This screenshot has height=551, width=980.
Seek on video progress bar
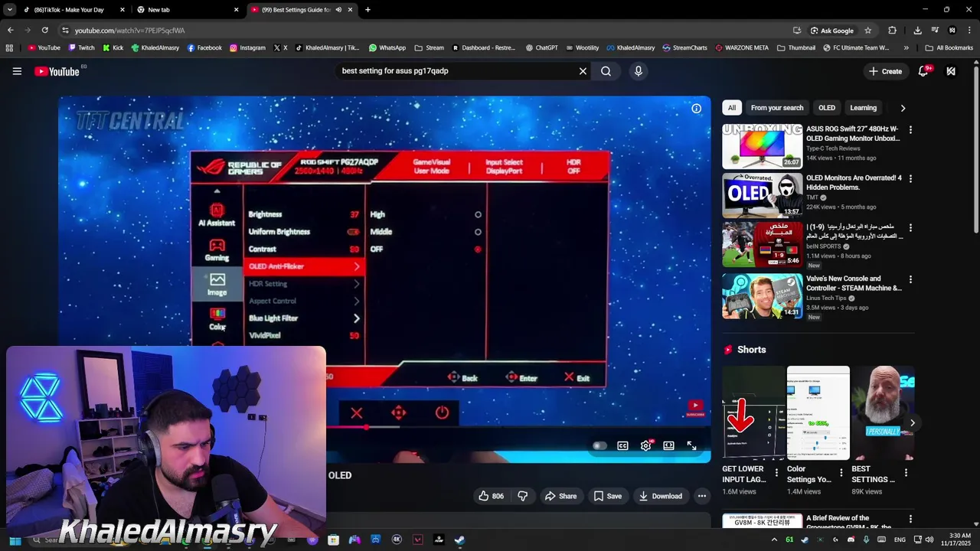tap(384, 427)
